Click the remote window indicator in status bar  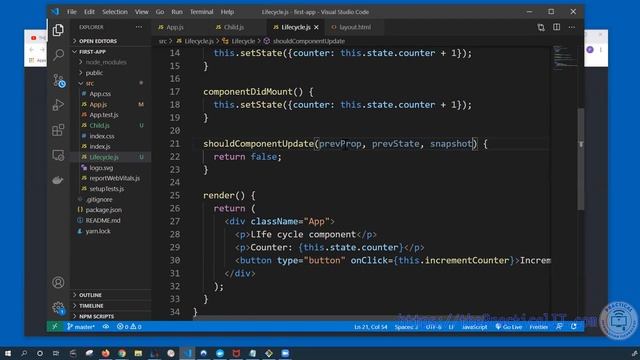pos(55,327)
